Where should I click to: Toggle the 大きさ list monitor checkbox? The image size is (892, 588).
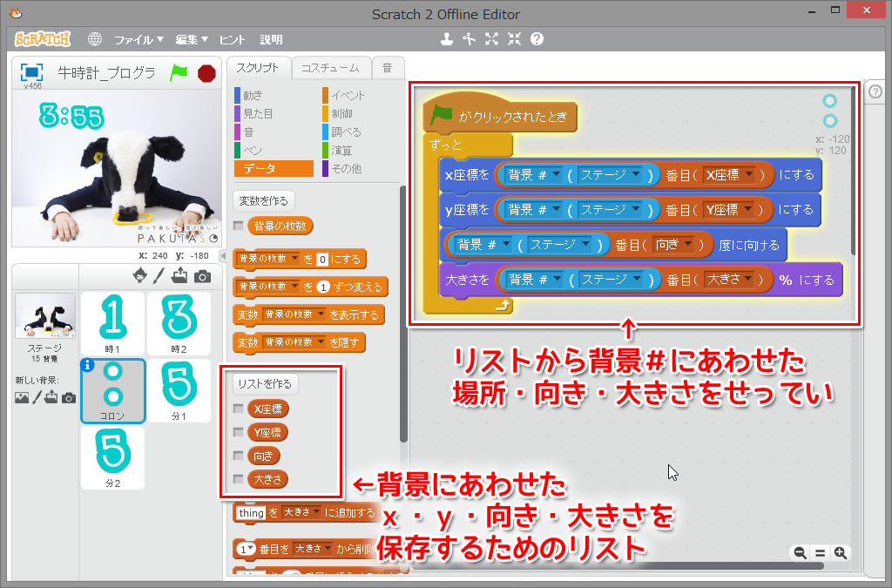239,479
